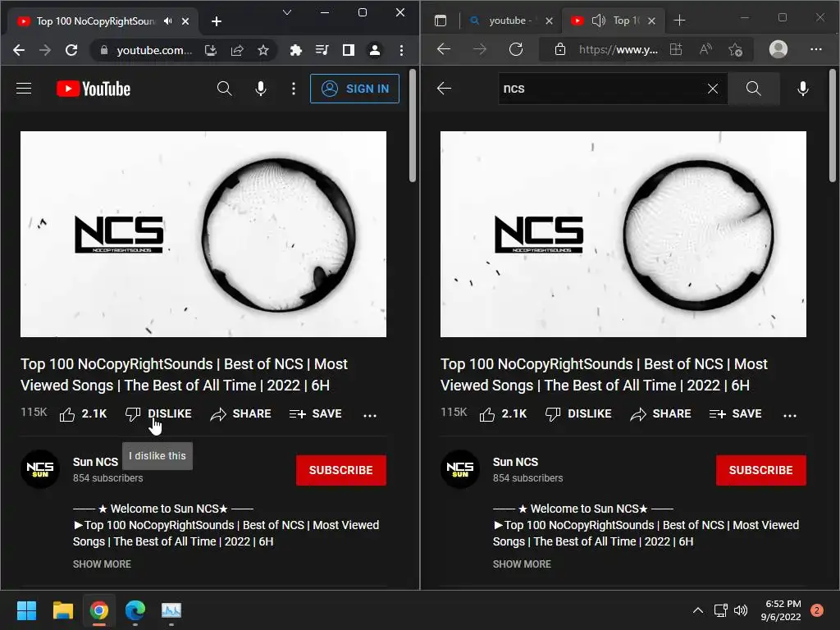The width and height of the screenshot is (840, 630).
Task: Open Windows Start menu
Action: tap(26, 610)
